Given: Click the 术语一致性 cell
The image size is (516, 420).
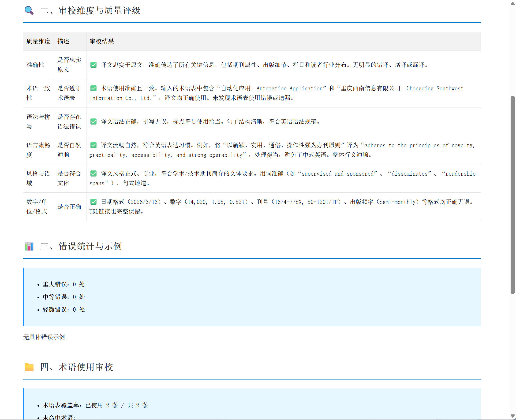Looking at the screenshot, I should tap(38, 93).
